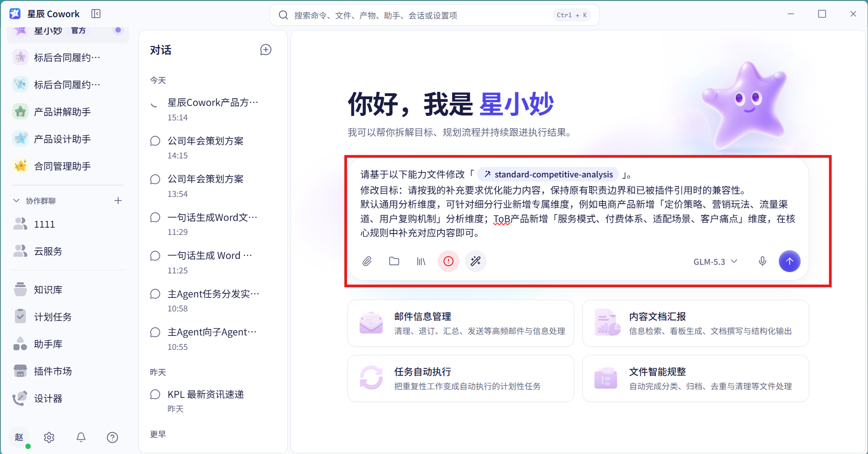This screenshot has width=868, height=454.
Task: Open 公司年会策划方案 conversation at 14:15
Action: coord(213,148)
